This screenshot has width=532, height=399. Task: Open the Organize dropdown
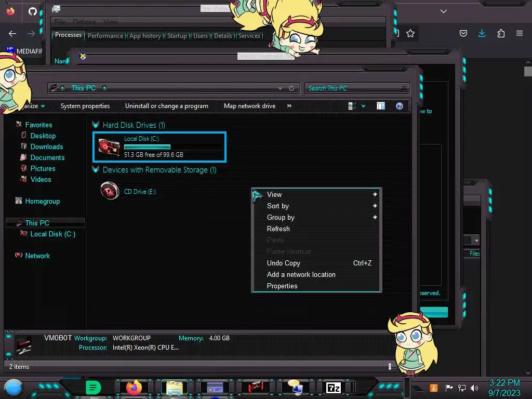pyautogui.click(x=34, y=106)
